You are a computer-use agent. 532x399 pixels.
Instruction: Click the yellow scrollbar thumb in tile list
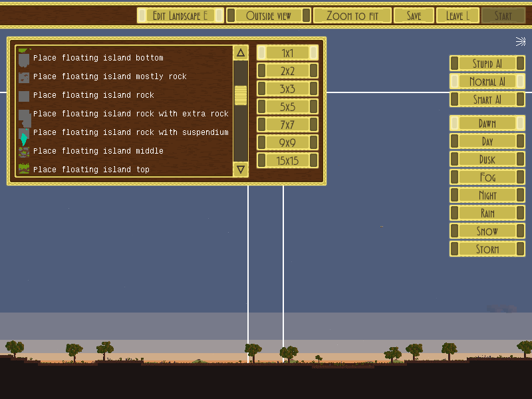(241, 95)
